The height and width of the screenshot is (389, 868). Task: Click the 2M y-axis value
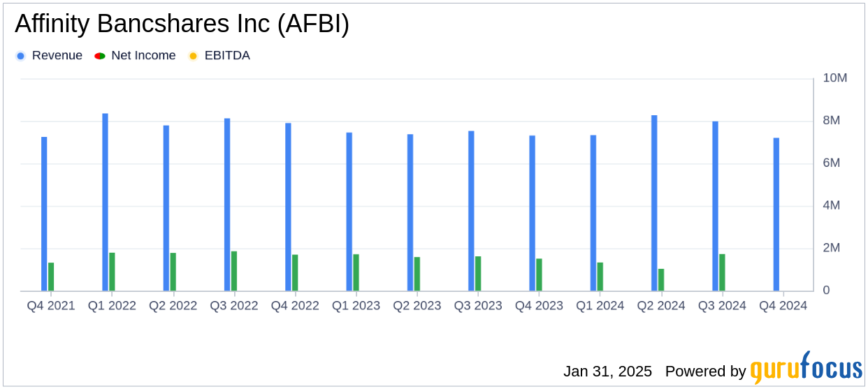(x=832, y=249)
